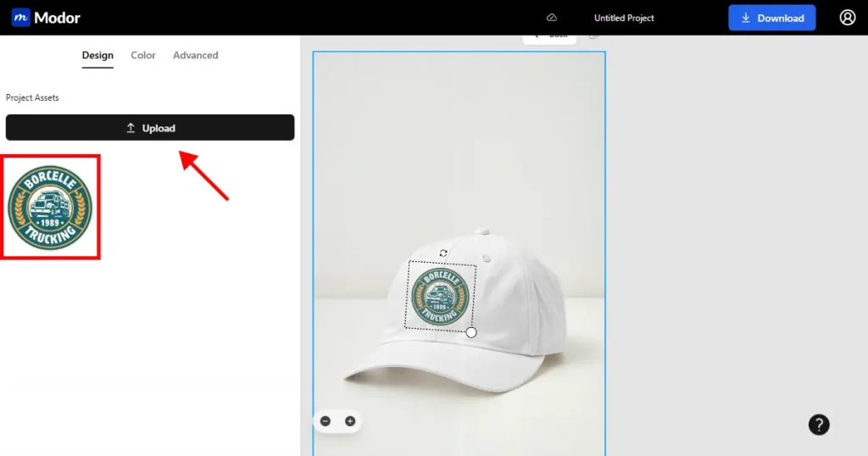Click the Project Assets label

(32, 97)
